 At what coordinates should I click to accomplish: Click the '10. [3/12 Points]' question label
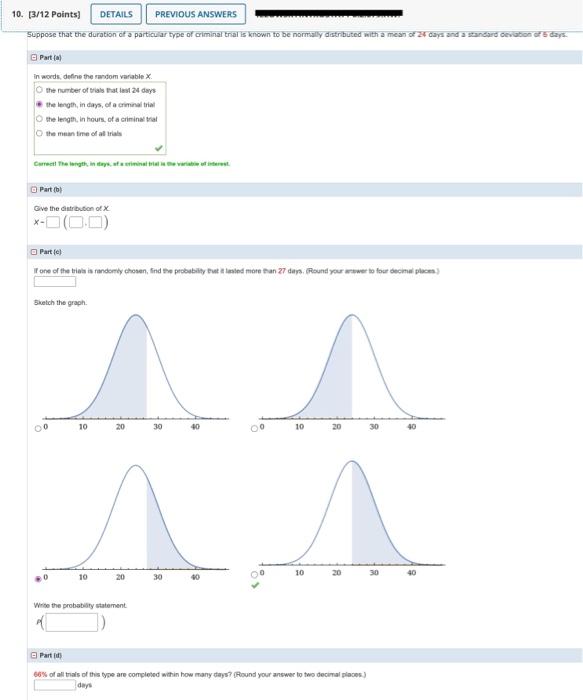pos(46,14)
